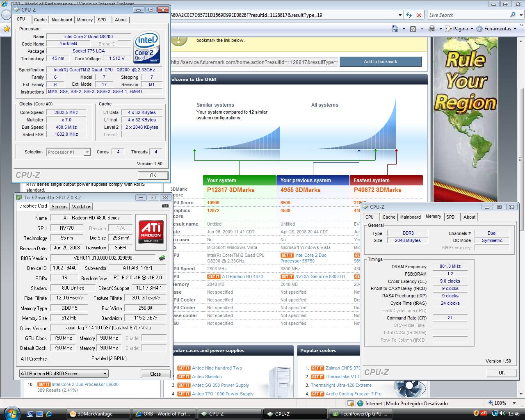Click the Intel Core 2 Quad logo

pyautogui.click(x=146, y=47)
